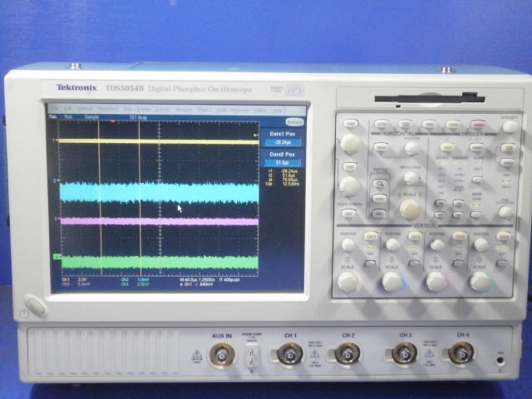Viewport: 532px width, 399px height.
Task: Click the Ch2 1.0mV scale readout
Action: 135,279
